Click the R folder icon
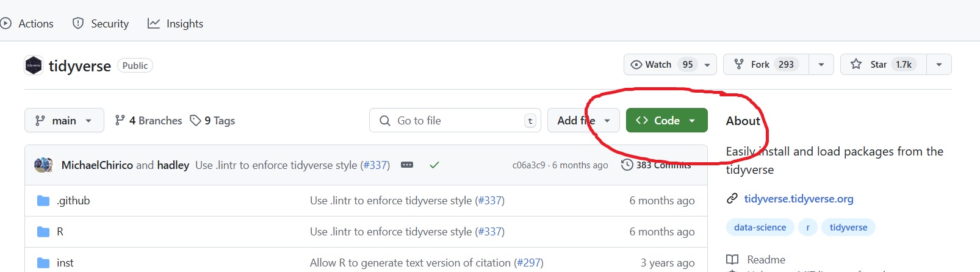Viewport: 980px width, 272px height. point(43,232)
